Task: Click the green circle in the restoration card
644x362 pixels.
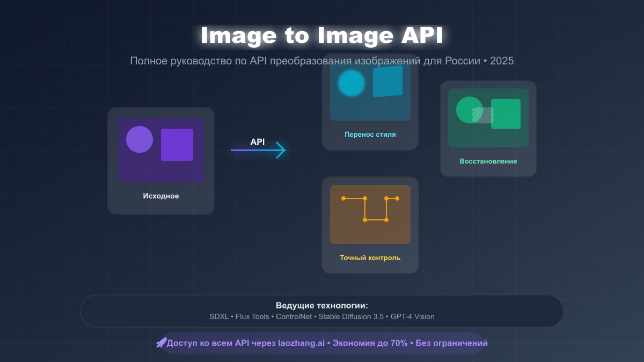Action: click(x=468, y=109)
